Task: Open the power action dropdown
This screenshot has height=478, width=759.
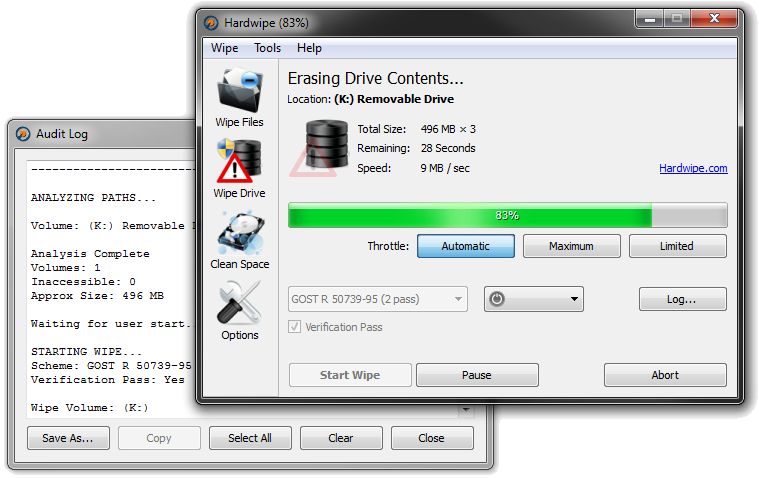Action: pos(533,299)
